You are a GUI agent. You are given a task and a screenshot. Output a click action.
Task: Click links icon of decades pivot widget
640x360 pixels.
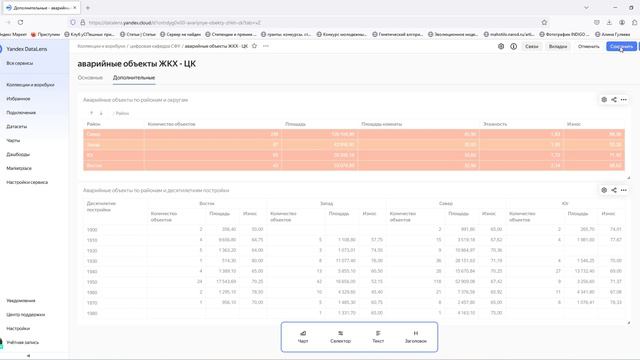[x=614, y=190]
